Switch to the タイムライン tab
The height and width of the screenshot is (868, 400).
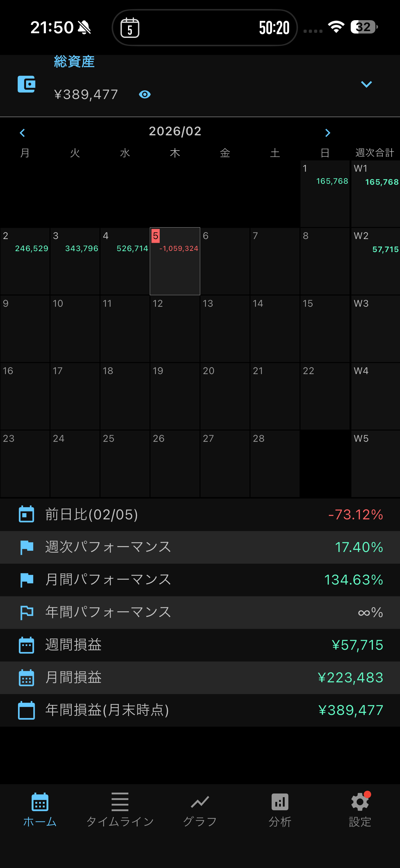(x=120, y=809)
